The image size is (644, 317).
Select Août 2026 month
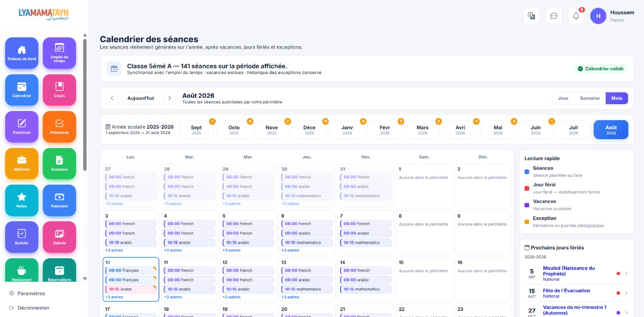click(x=611, y=130)
